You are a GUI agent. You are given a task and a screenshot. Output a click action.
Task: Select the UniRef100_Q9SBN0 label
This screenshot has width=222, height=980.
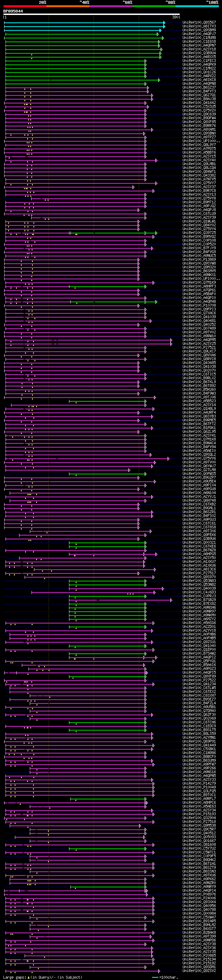tap(199, 133)
